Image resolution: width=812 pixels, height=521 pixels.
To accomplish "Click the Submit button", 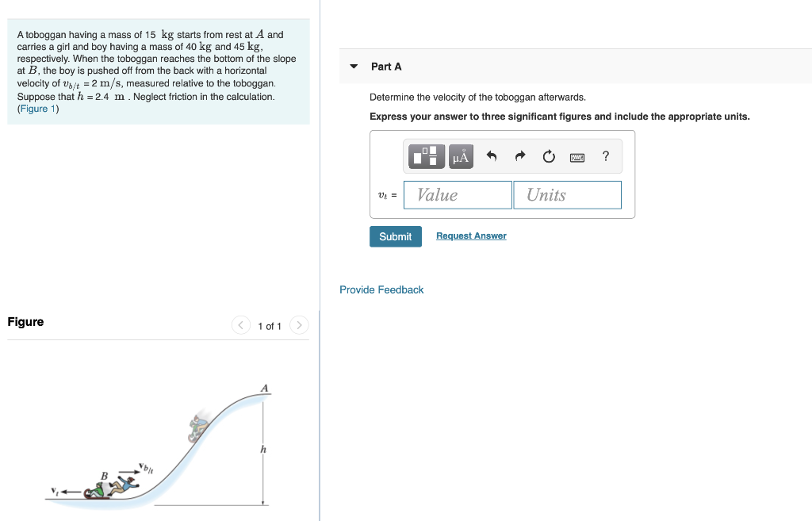I will (x=395, y=236).
